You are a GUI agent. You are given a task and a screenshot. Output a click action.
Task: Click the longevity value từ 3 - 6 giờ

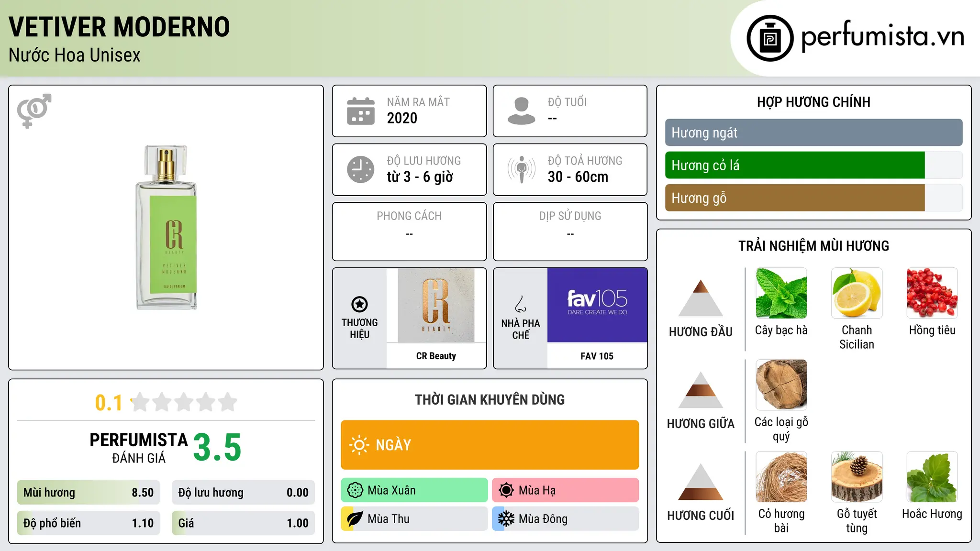coord(420,177)
